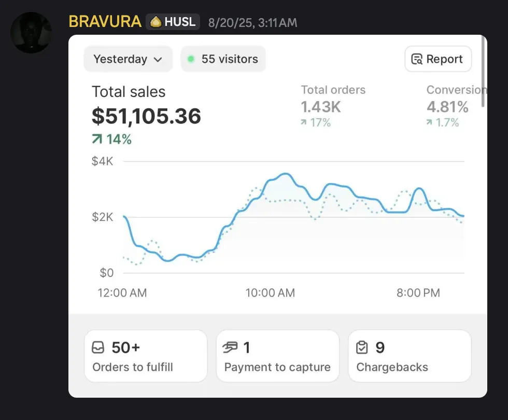Click the chevron next to Yesterday
This screenshot has height=420, width=508.
(158, 60)
